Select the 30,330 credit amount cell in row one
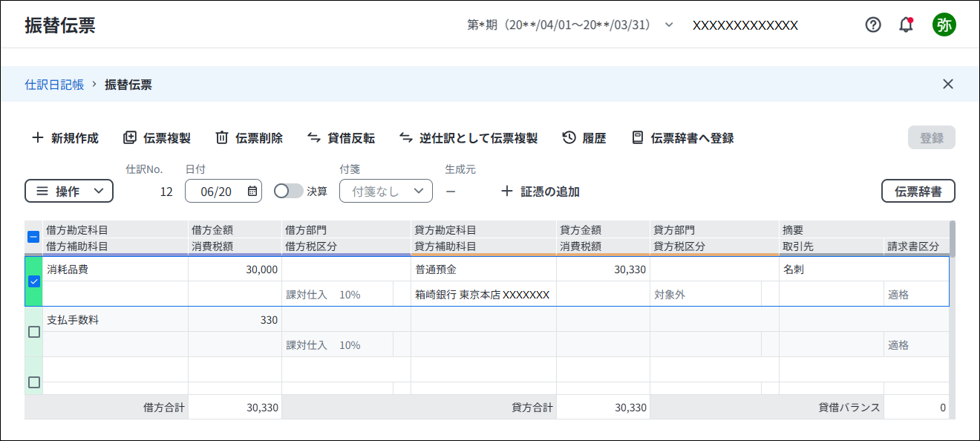The width and height of the screenshot is (980, 441). pyautogui.click(x=603, y=269)
